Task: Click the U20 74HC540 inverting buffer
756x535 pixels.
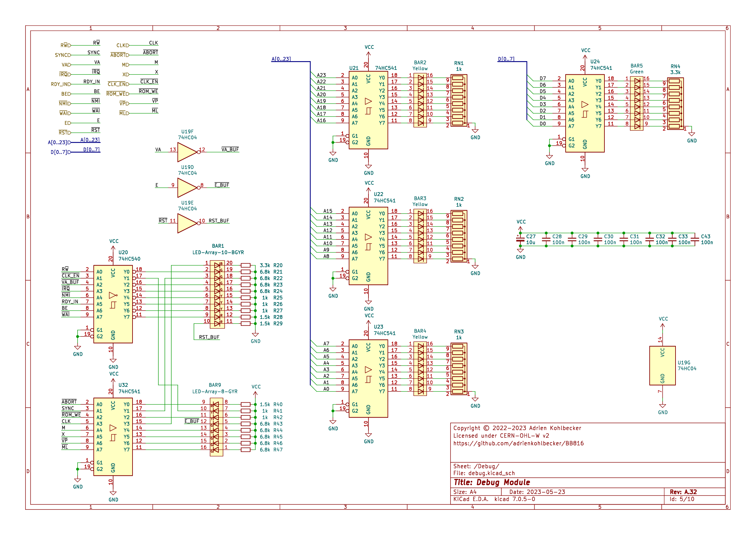Action: 113,304
